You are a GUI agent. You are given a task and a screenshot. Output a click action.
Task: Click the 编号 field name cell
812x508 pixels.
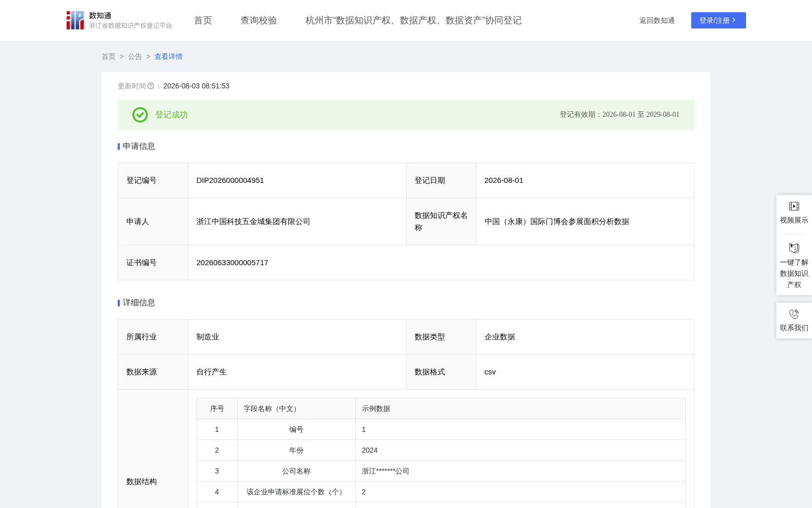tap(296, 429)
